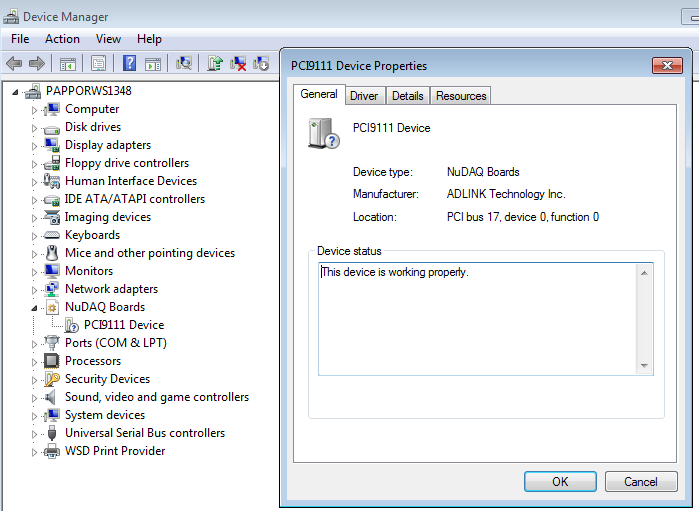Image resolution: width=699 pixels, height=511 pixels.
Task: Click Cancel in the properties dialog
Action: coord(641,482)
